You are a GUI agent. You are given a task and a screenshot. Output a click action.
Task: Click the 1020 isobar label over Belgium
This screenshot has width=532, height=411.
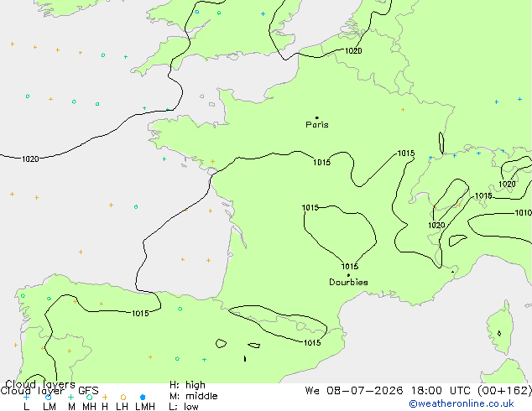(353, 51)
